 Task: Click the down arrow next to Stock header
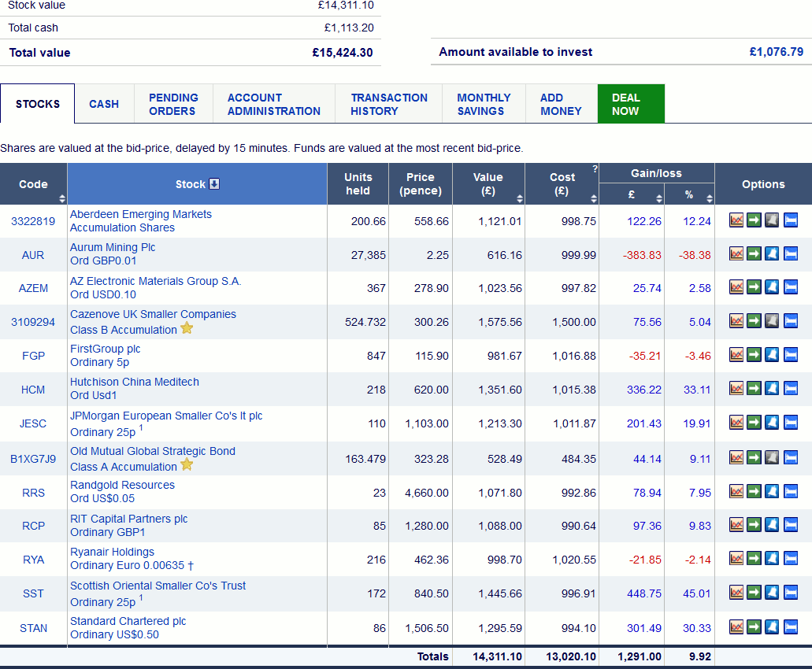[214, 183]
